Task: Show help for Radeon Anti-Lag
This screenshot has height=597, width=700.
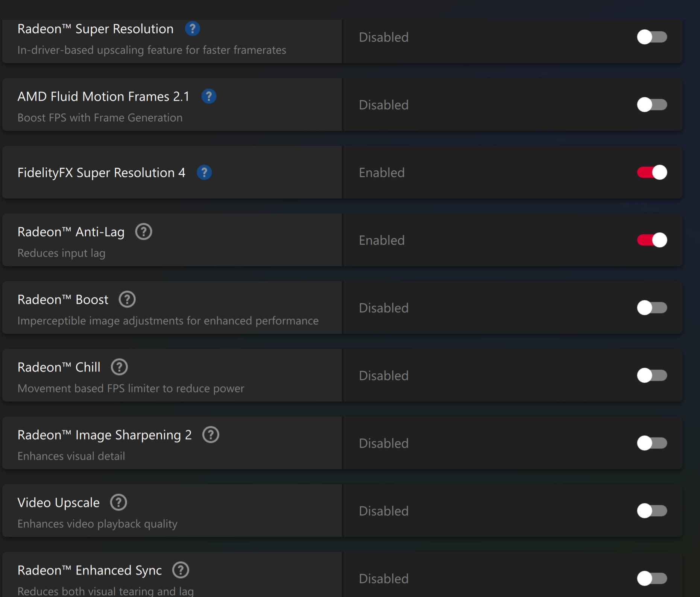Action: pos(144,232)
